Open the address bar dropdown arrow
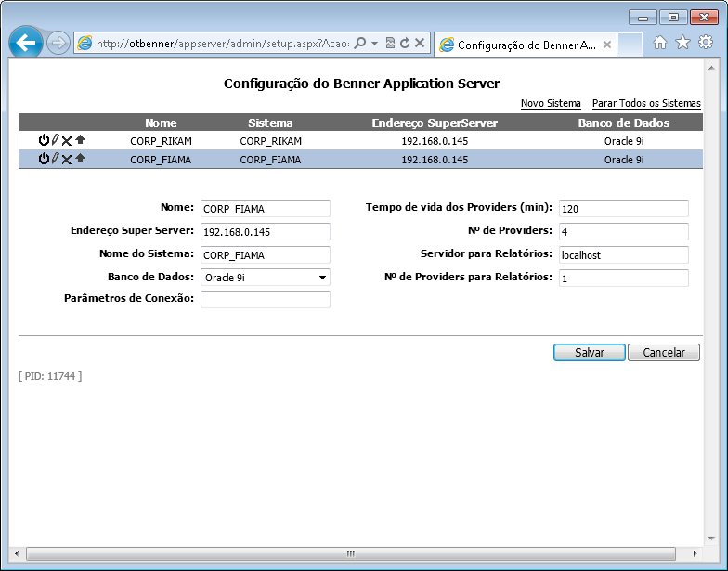This screenshot has height=571, width=728. pos(374,44)
